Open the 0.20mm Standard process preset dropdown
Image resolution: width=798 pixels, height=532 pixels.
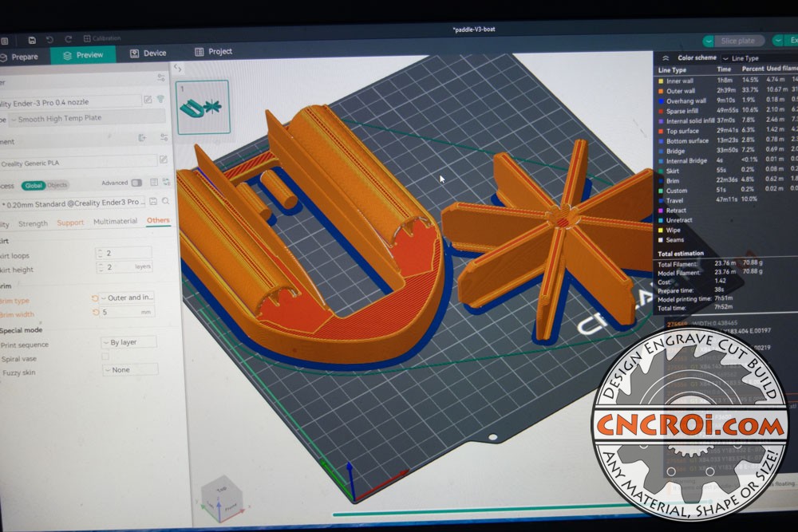pos(73,203)
